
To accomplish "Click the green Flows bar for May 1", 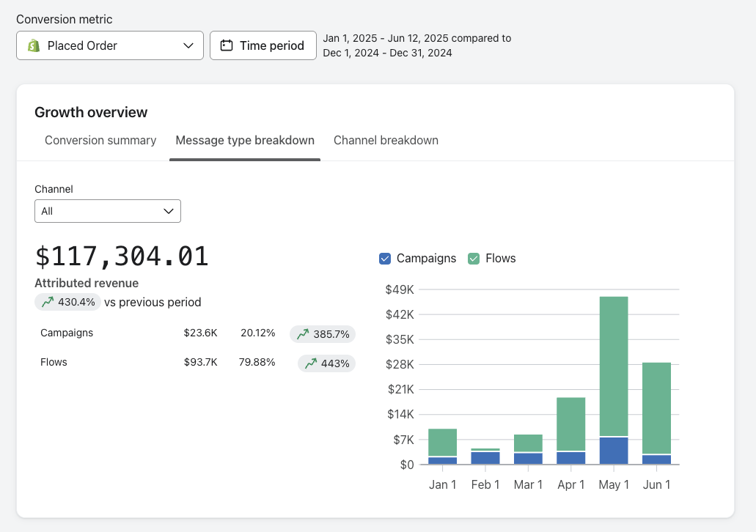I will tap(614, 366).
